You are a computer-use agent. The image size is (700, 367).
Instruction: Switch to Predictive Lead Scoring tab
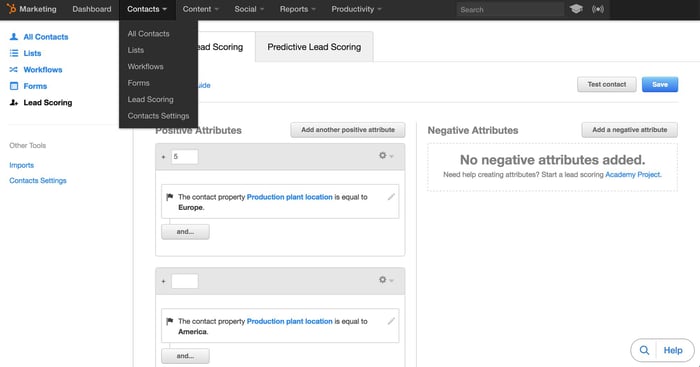tap(314, 47)
